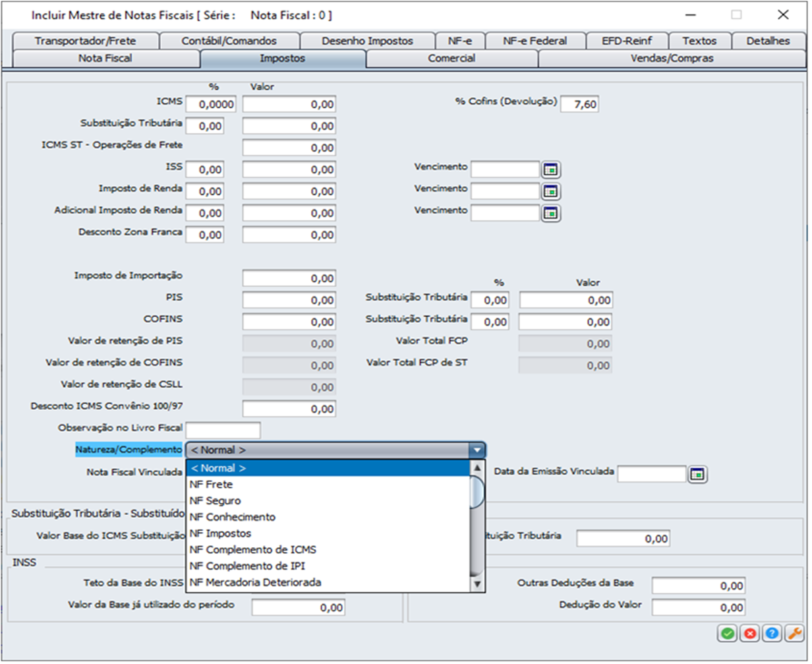Click the Outras Deduções da Base field
This screenshot has width=812, height=664.
(x=699, y=586)
